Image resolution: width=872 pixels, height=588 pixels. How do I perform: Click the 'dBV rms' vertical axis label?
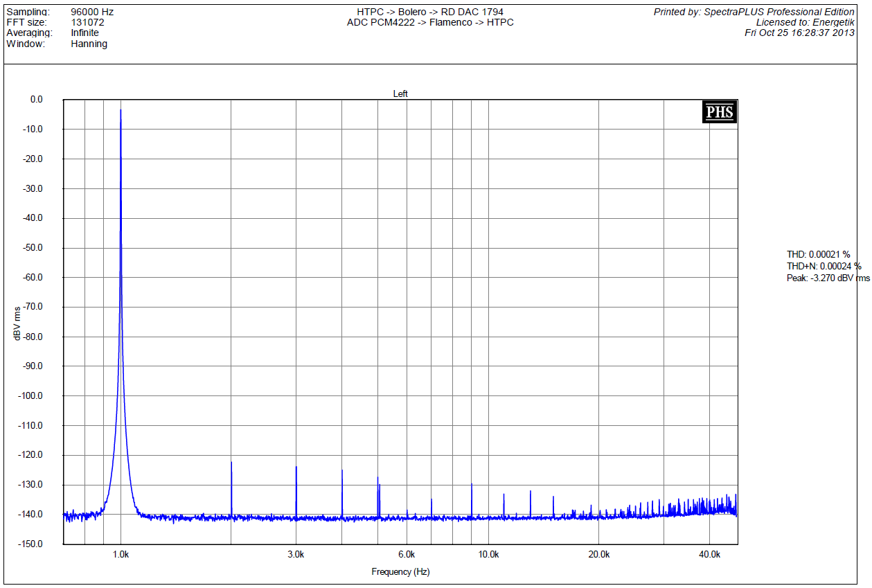(x=17, y=322)
